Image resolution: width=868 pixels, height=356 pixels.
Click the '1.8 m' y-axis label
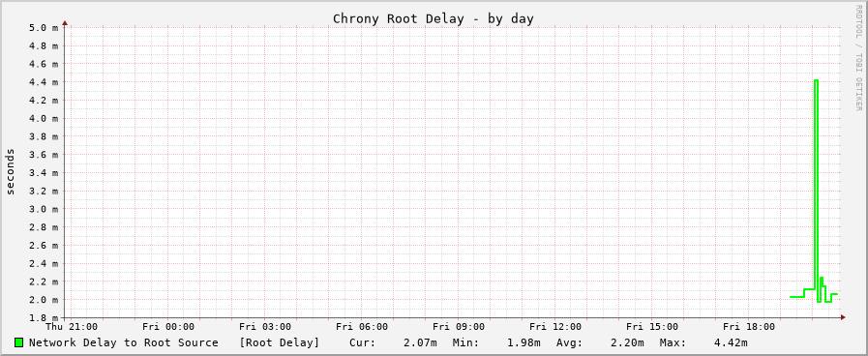44,318
